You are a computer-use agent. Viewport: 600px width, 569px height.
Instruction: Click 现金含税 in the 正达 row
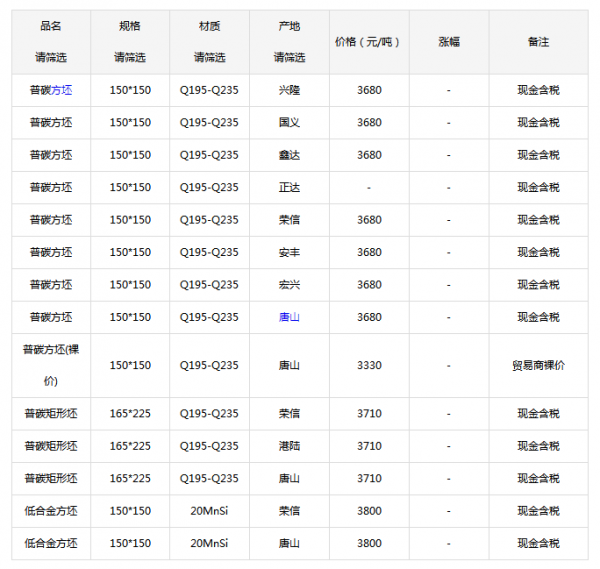click(x=538, y=187)
